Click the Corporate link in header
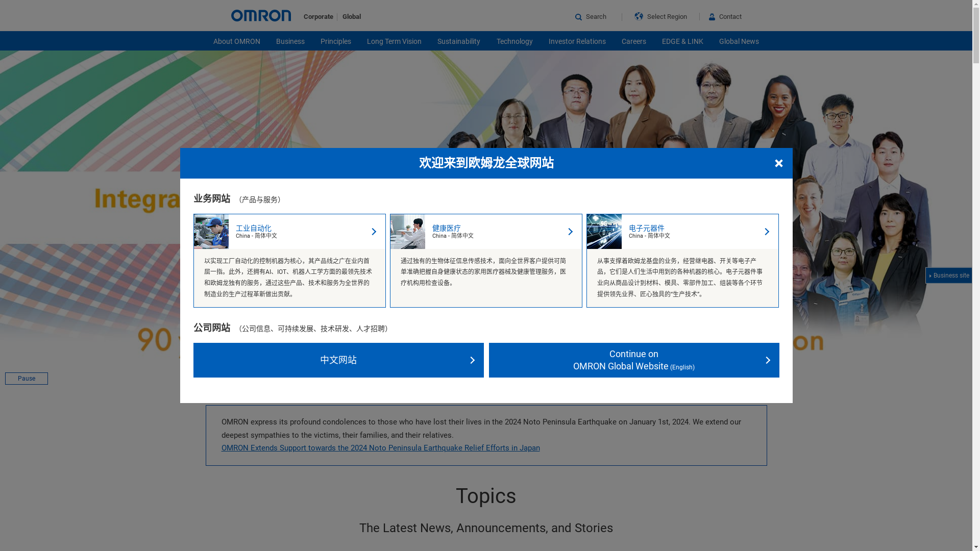Image resolution: width=980 pixels, height=551 pixels. [x=318, y=17]
